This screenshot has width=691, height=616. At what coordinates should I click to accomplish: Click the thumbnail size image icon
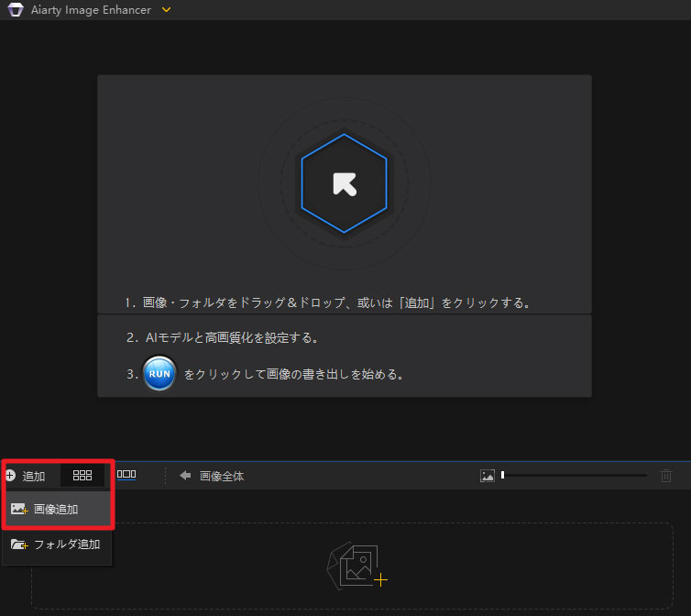pos(487,476)
